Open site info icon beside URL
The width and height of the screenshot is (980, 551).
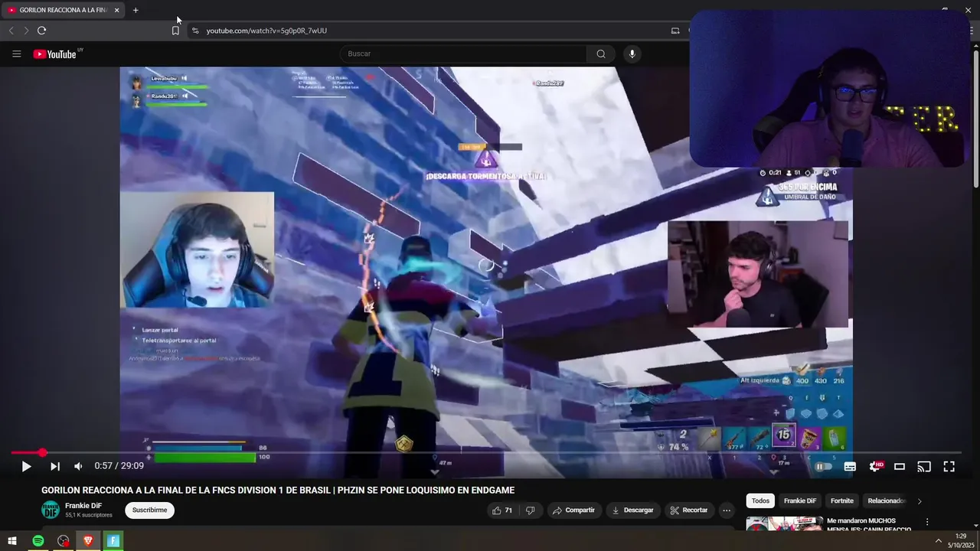195,31
